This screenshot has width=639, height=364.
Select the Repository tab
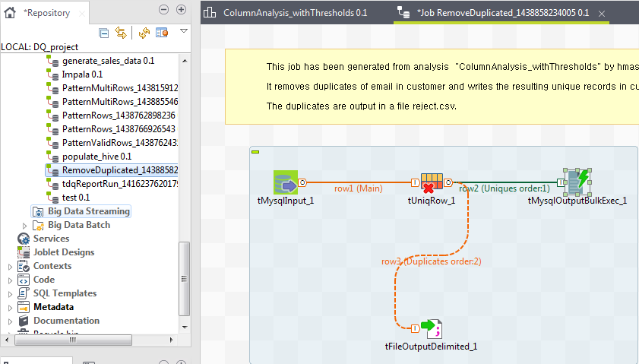[x=47, y=13]
